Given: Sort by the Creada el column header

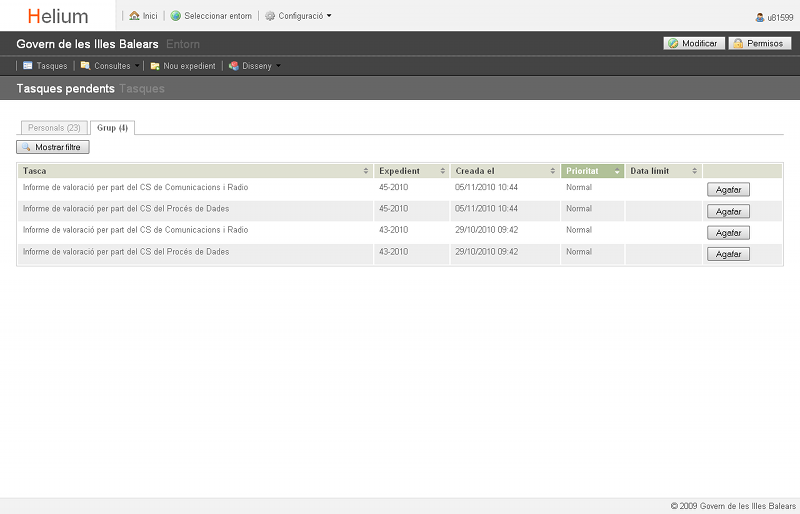Looking at the screenshot, I should [x=503, y=171].
